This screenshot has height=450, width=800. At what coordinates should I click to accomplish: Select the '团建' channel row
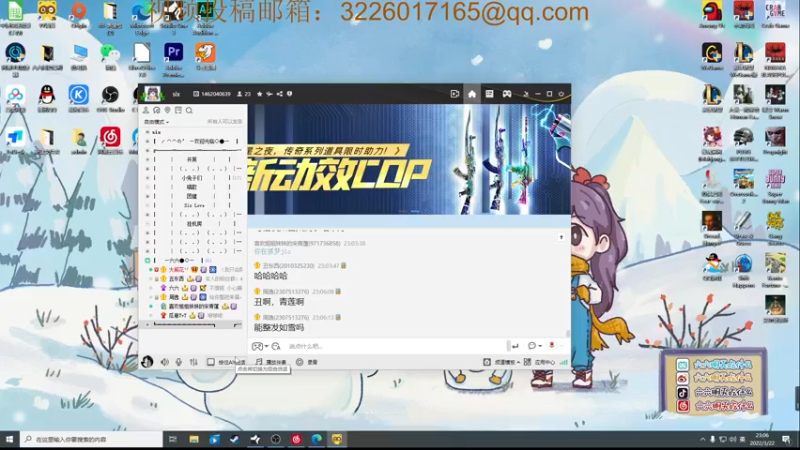point(192,196)
